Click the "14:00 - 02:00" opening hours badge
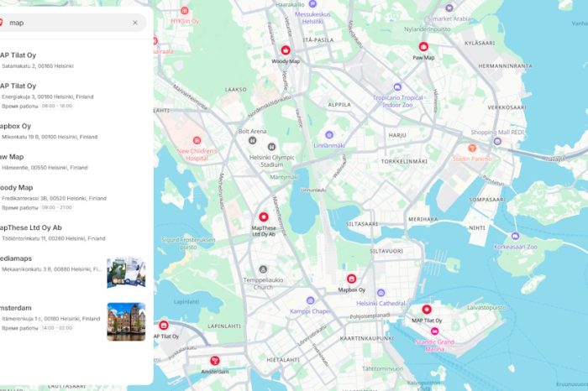 pyautogui.click(x=57, y=328)
